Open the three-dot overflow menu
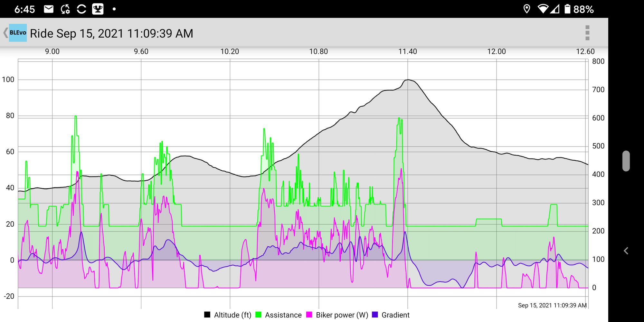Image resolution: width=644 pixels, height=322 pixels. pos(587,33)
